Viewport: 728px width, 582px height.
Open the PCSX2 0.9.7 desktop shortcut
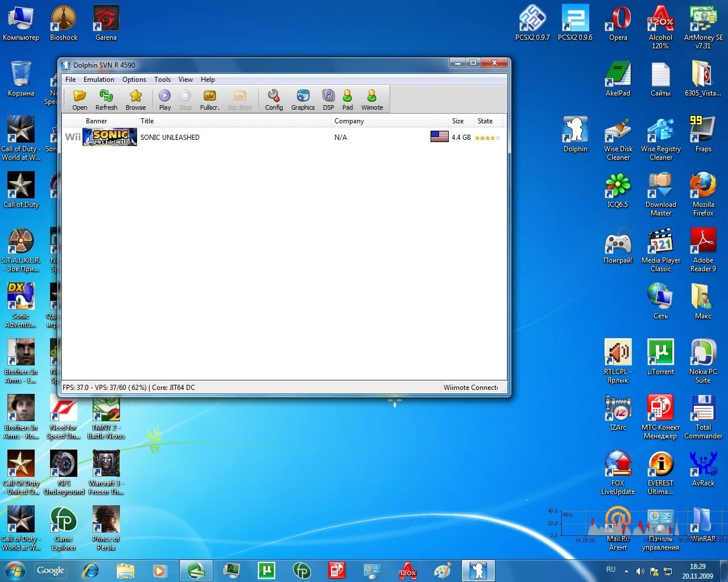(532, 23)
